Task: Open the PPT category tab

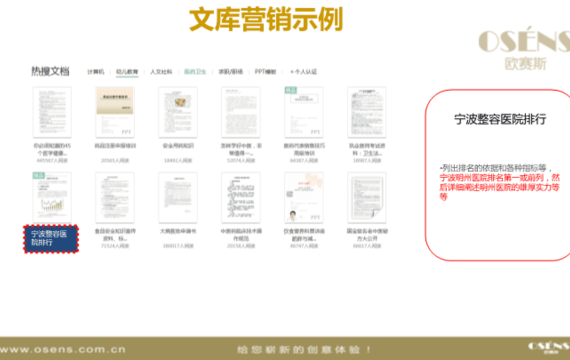Action: pos(265,72)
